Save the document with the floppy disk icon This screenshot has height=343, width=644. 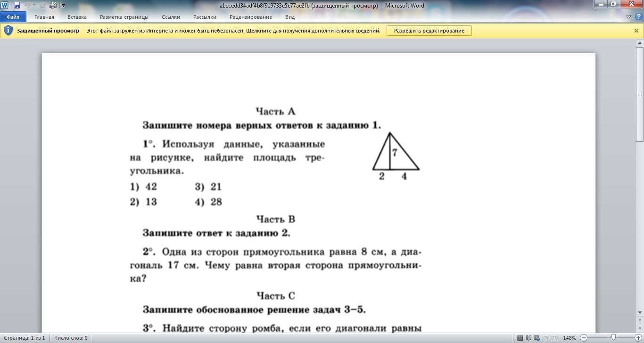click(17, 6)
